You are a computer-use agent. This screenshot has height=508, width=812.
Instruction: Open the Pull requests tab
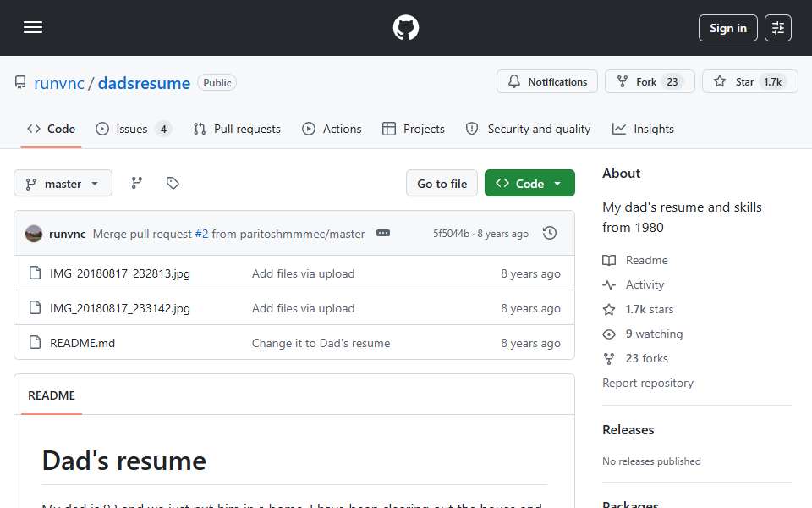[237, 129]
